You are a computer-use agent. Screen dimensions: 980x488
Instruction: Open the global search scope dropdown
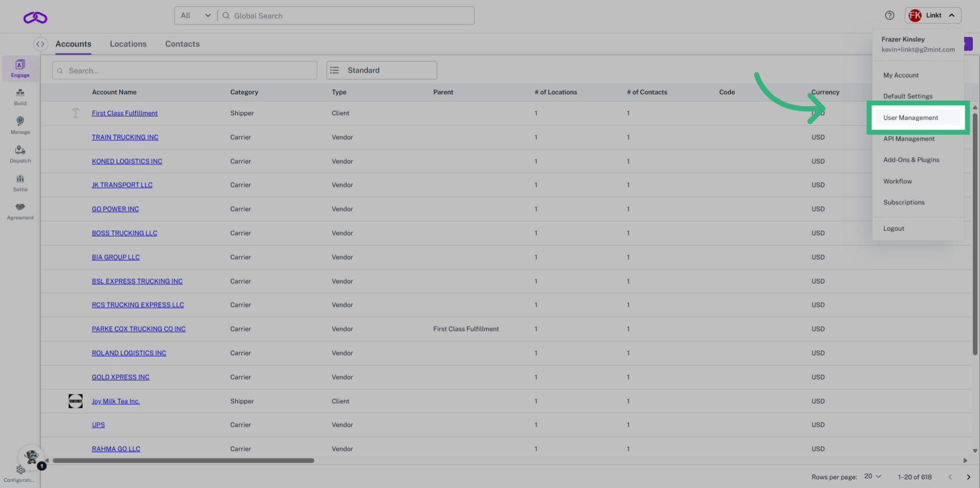[195, 15]
